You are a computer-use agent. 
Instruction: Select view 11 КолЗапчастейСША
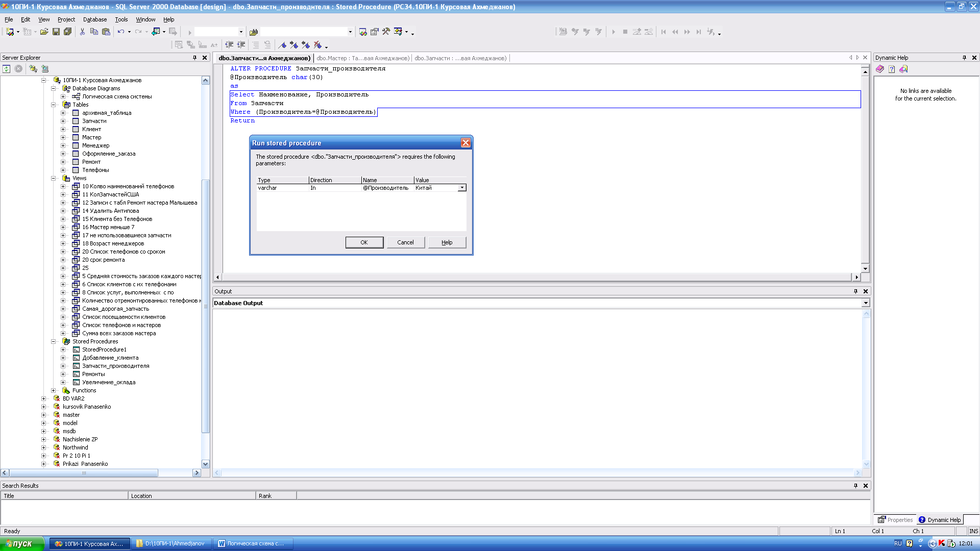pos(111,194)
